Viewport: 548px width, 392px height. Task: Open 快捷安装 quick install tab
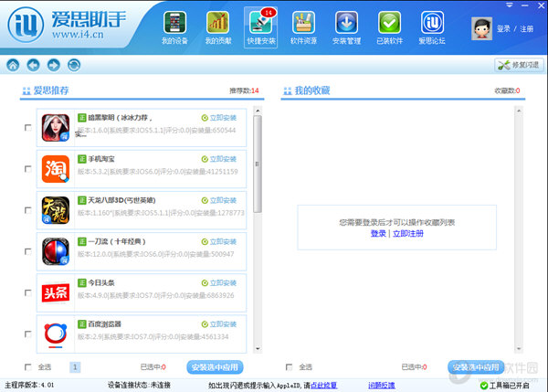click(x=260, y=27)
